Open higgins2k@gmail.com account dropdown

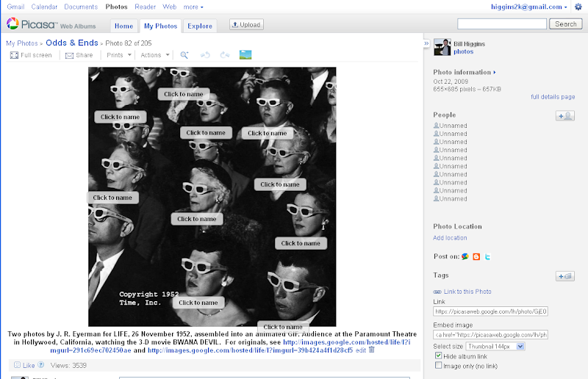[x=528, y=7]
